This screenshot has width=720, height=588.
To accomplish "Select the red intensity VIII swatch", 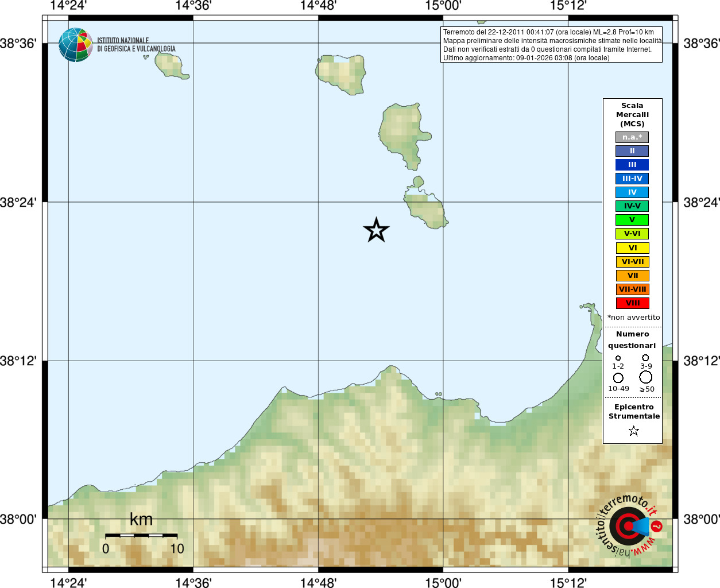I will click(632, 303).
